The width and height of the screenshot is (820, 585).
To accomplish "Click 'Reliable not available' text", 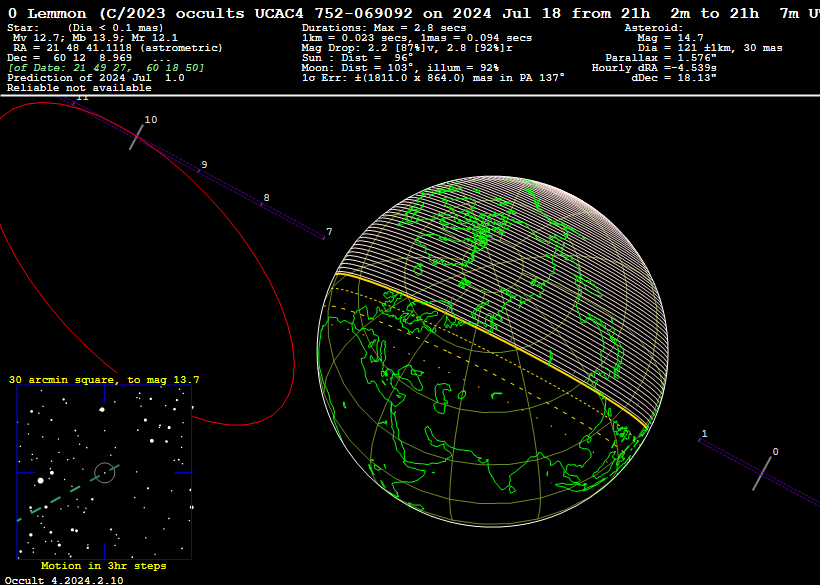I will pyautogui.click(x=79, y=88).
